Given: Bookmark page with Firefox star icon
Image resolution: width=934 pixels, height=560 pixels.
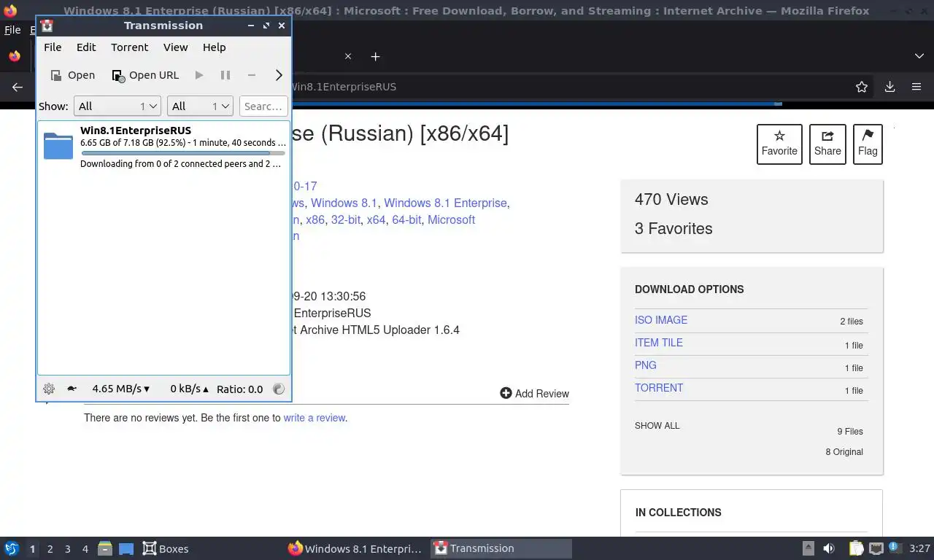Looking at the screenshot, I should click(x=862, y=87).
